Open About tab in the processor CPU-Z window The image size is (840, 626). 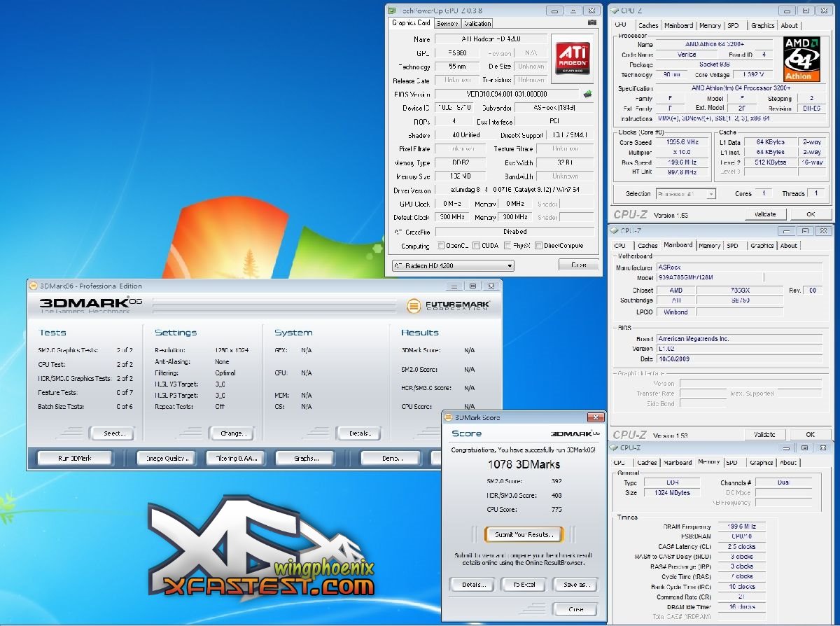click(x=789, y=25)
